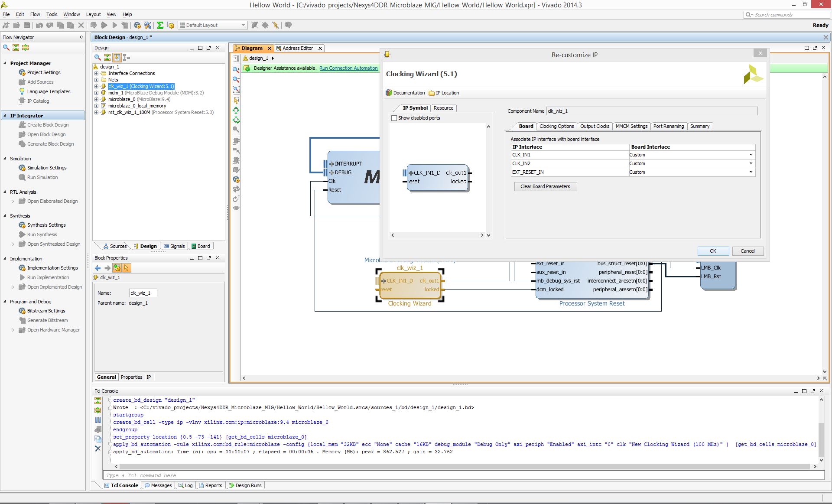Screen dimensions: 832x504
Task: Click search icon in Design panel toolbar
Action: [97, 58]
